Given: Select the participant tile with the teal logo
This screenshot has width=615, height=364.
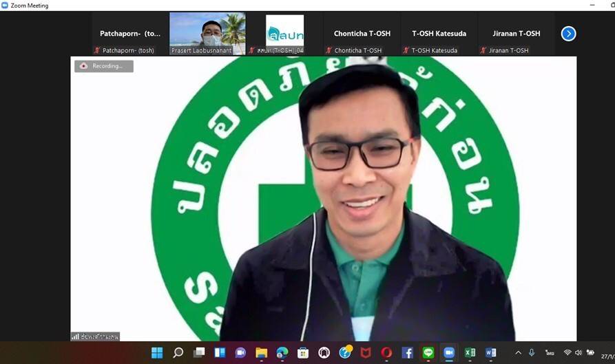Looking at the screenshot, I should click(x=284, y=34).
